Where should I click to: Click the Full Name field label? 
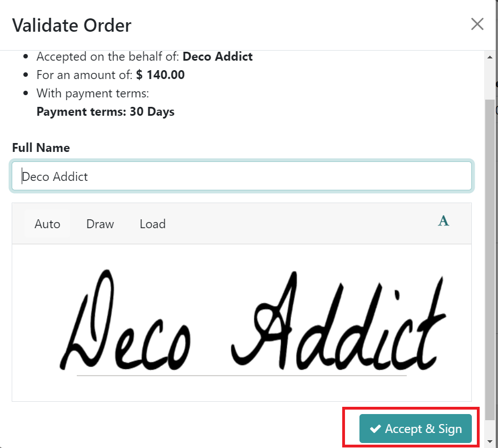[41, 147]
